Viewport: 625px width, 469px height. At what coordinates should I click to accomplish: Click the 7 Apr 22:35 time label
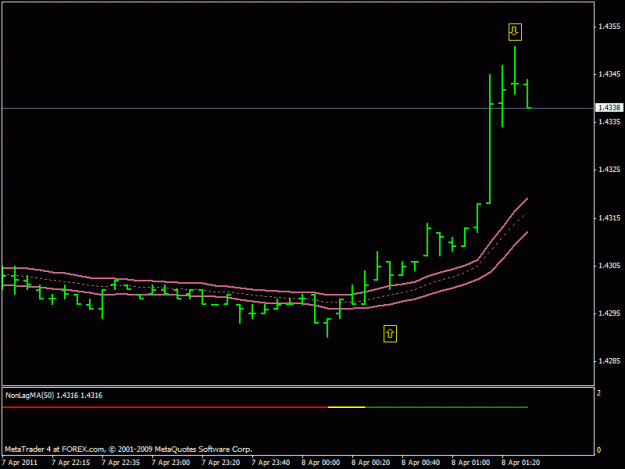tap(121, 463)
